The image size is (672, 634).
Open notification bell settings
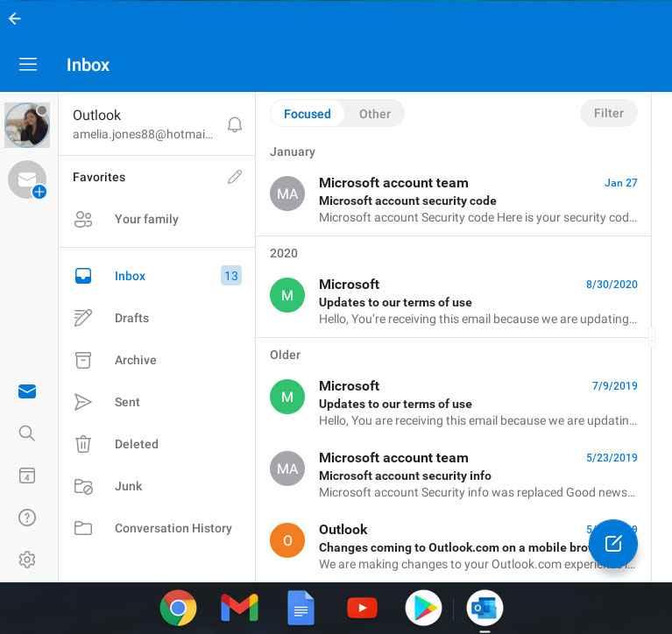pos(235,125)
